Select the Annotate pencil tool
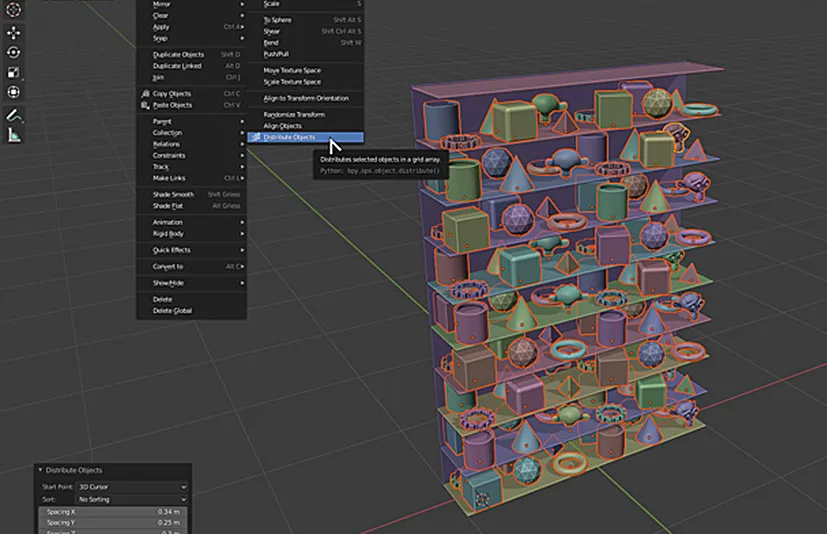 13,116
